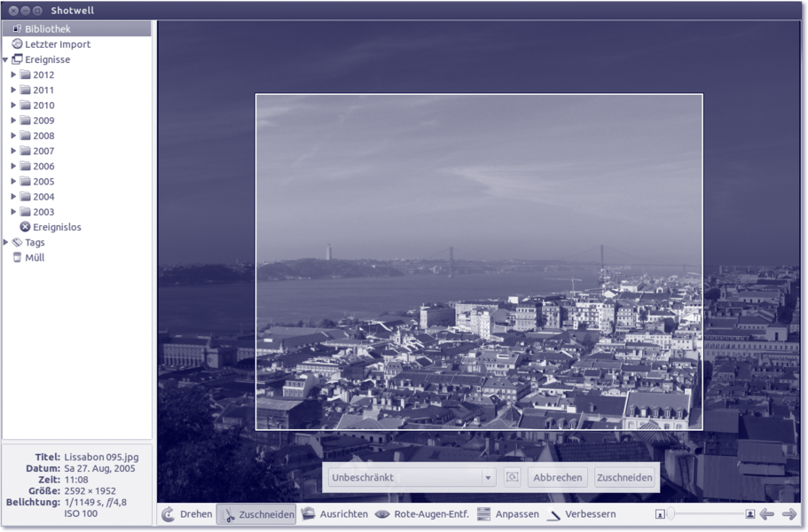Click the zoom slider track

tap(710, 514)
